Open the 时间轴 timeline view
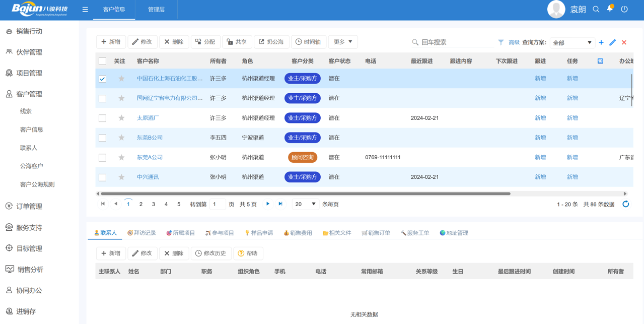The height and width of the screenshot is (324, 644). click(309, 42)
